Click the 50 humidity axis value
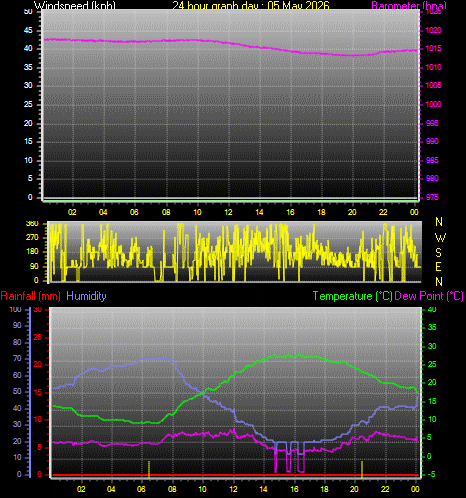Image resolution: width=466 pixels, height=498 pixels. tap(17, 391)
